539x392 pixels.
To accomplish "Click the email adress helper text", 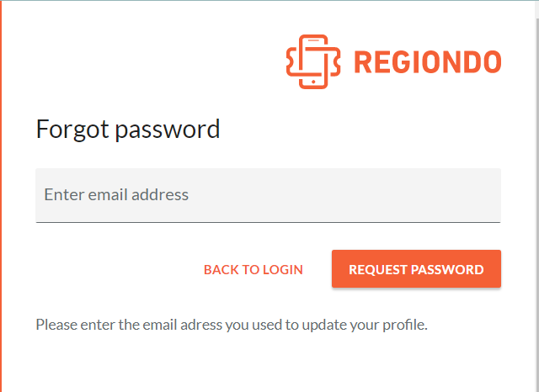I will tap(232, 325).
